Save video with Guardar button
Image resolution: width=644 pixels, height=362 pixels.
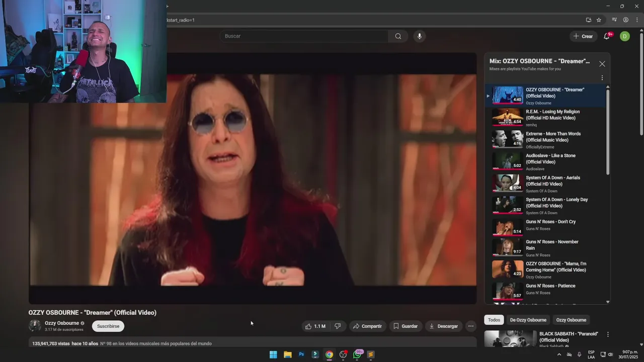pyautogui.click(x=406, y=326)
